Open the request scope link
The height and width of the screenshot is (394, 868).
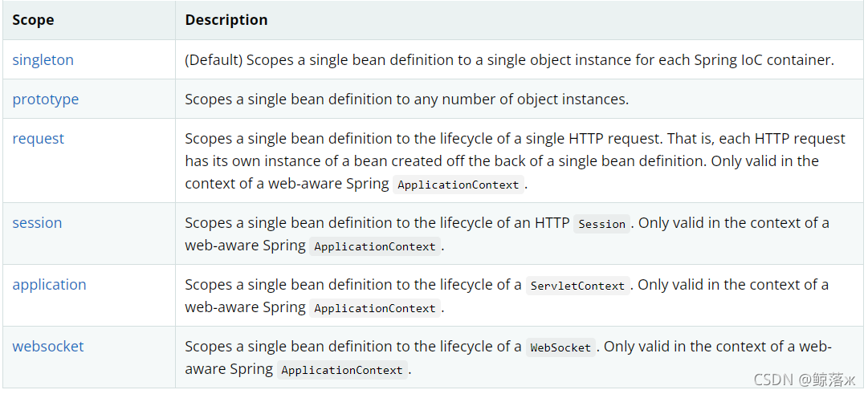click(x=38, y=139)
